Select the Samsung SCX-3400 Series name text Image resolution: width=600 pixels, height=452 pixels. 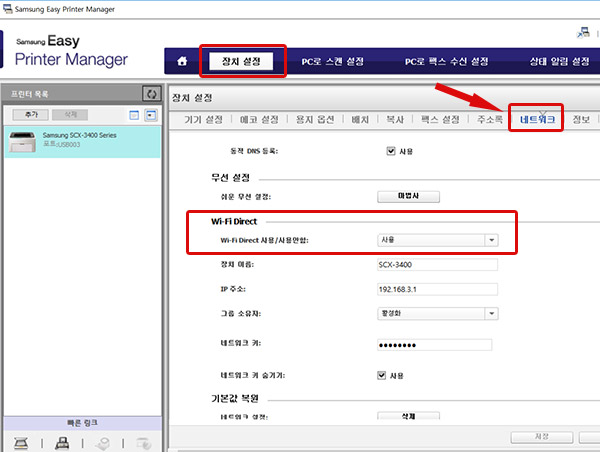click(80, 135)
